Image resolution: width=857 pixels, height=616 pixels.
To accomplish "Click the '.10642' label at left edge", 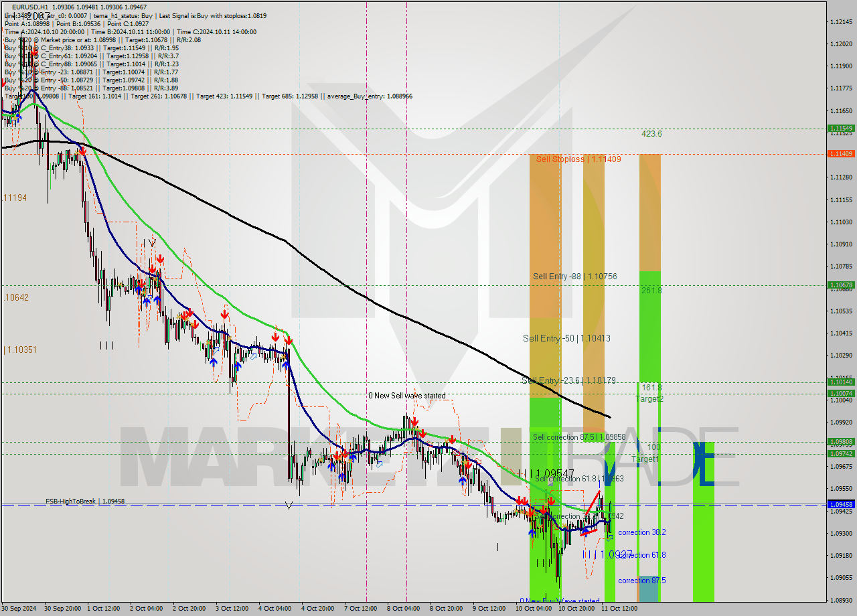I will point(15,297).
